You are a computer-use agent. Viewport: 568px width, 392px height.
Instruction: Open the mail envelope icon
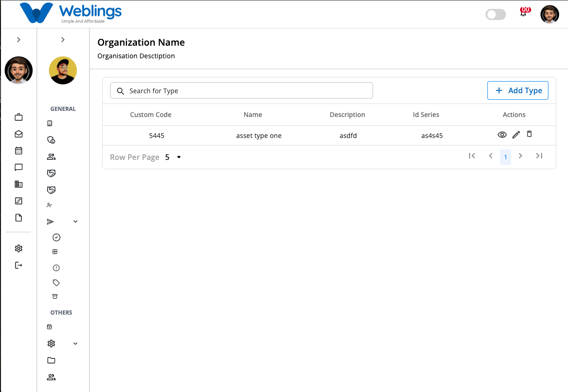19,134
